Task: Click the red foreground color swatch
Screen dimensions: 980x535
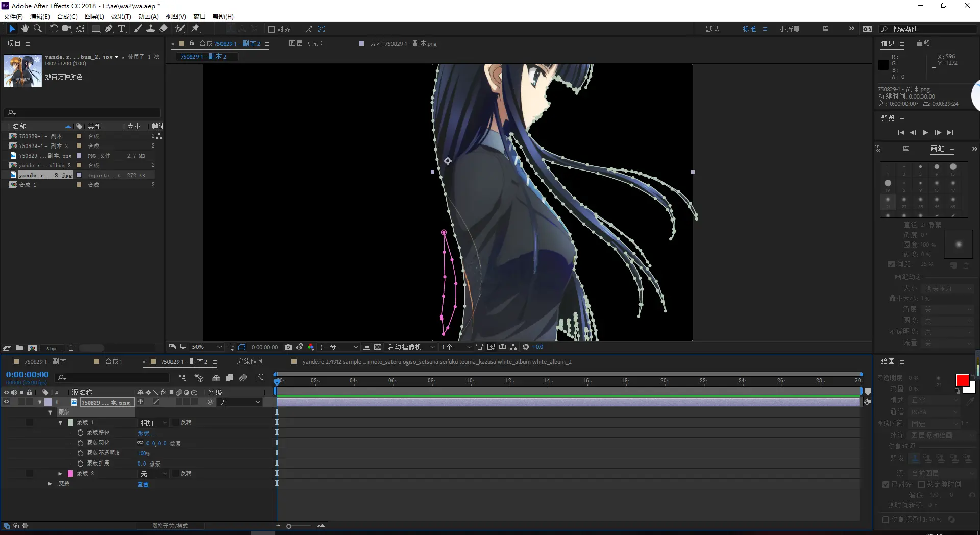Action: 962,380
